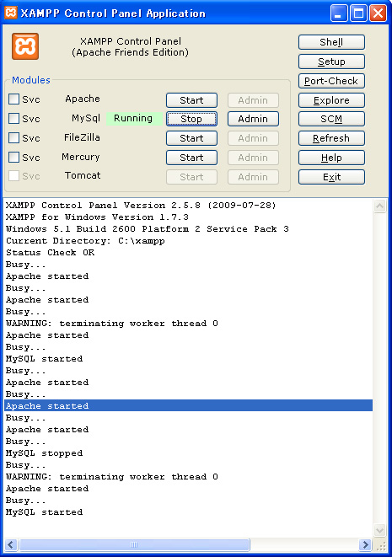
Task: Open the Help button
Action: coord(331,158)
